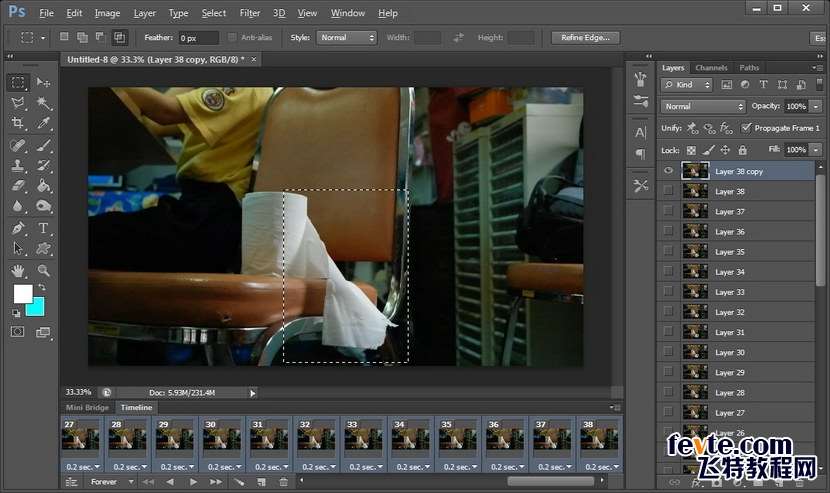
Task: Click Intersect with selection option icon
Action: tap(120, 37)
